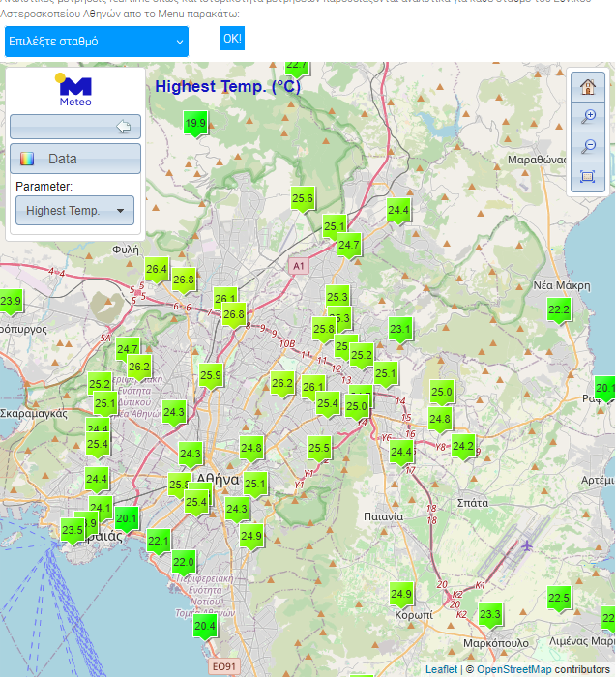Click the 23.9 station marker near Ασπρόπυργος
Image resolution: width=616 pixels, height=677 pixels.
click(x=11, y=302)
